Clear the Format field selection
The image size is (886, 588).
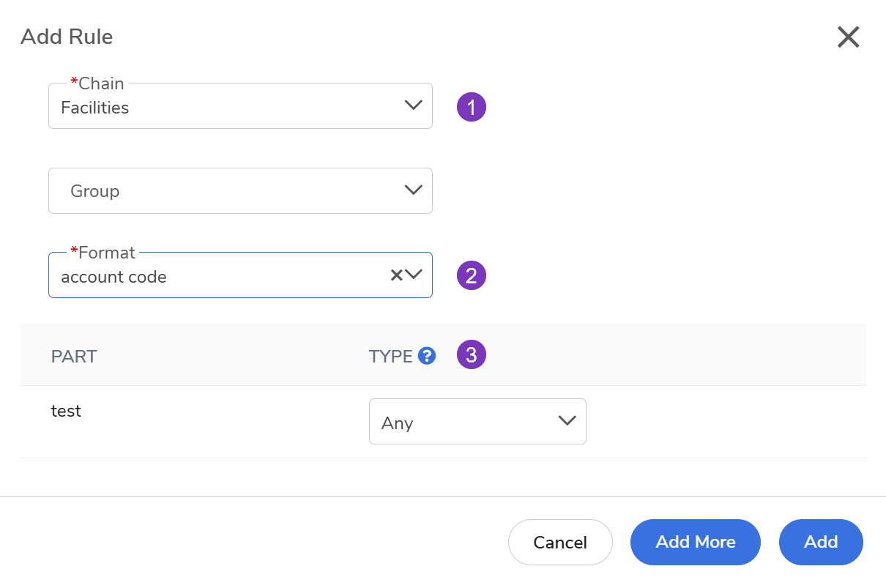(x=396, y=275)
